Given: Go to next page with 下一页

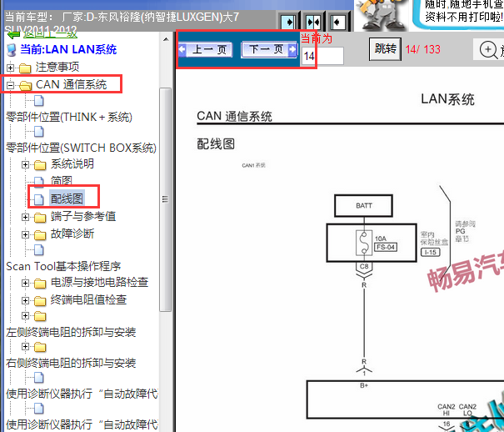Looking at the screenshot, I should coord(269,49).
